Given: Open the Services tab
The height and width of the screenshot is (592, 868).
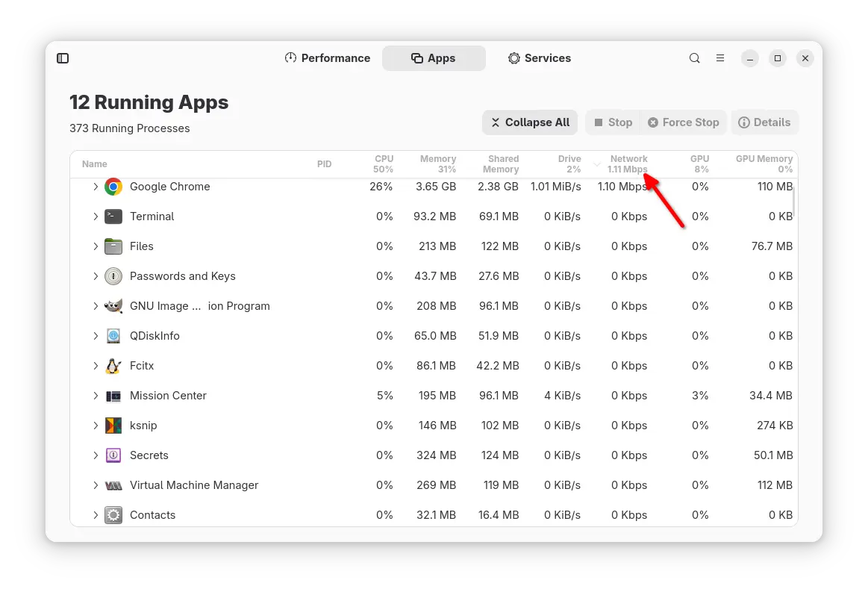Looking at the screenshot, I should pyautogui.click(x=539, y=58).
